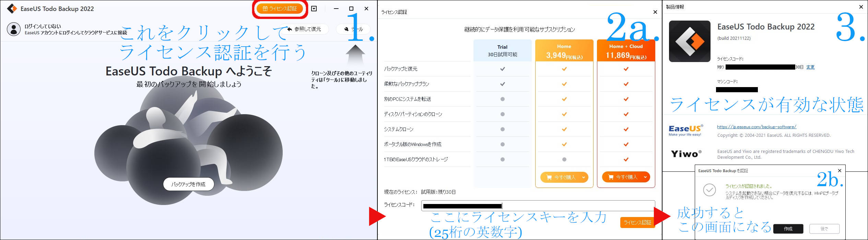868x240 pixels.
Task: Open the jp.easeus.com/backup-software link
Action: coord(756,127)
